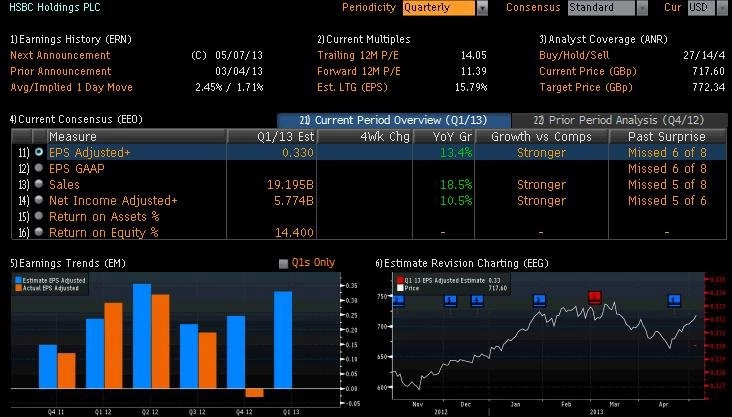Image resolution: width=732 pixels, height=417 pixels.
Task: Click the HSBC Holdings PLC title
Action: [55, 7]
